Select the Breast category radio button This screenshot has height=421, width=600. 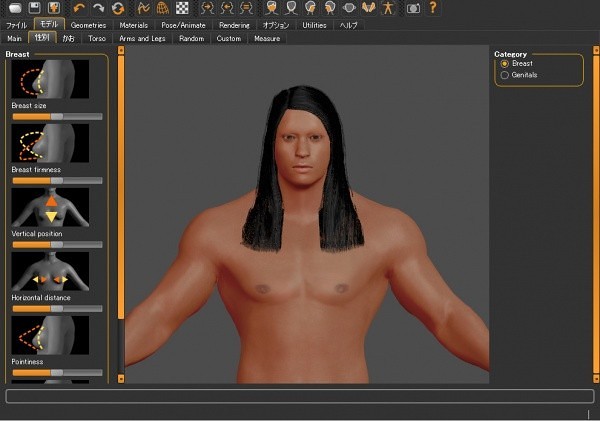pyautogui.click(x=505, y=64)
